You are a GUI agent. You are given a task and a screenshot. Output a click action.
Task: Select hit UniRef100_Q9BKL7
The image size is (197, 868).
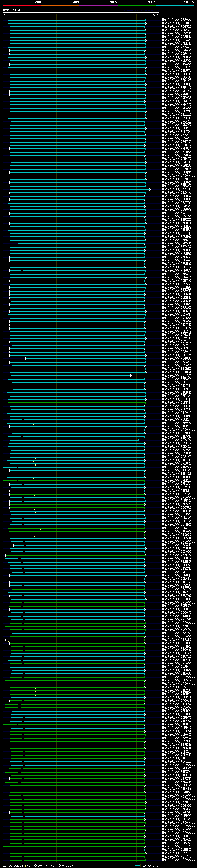[177, 481]
